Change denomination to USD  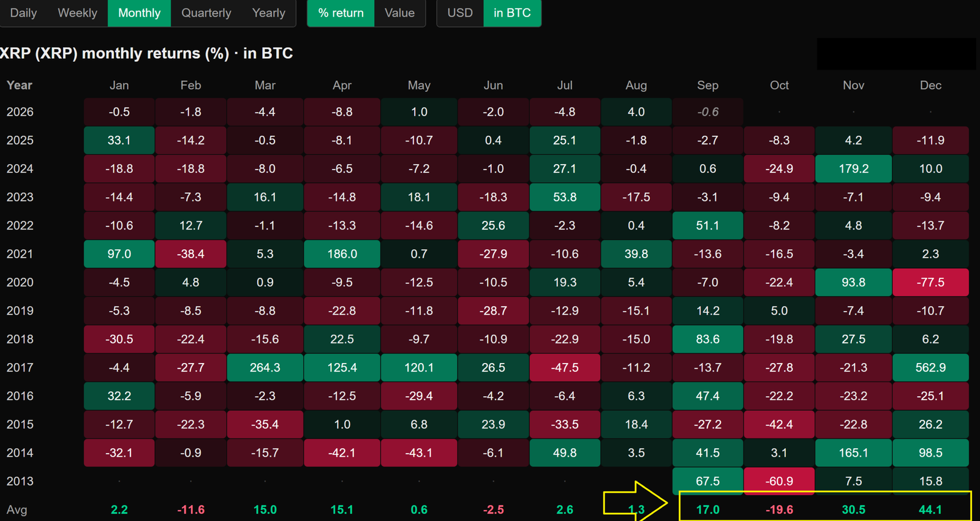460,13
